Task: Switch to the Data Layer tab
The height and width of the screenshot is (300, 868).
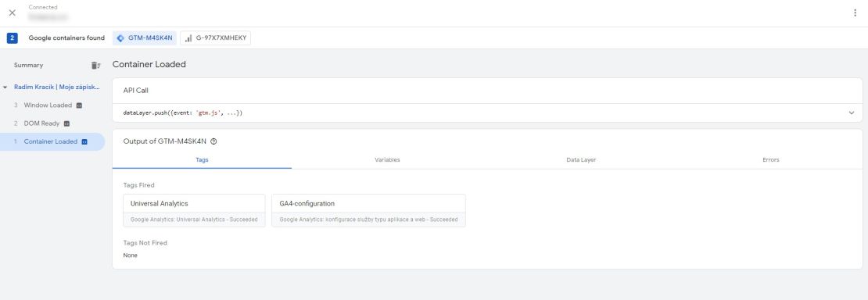Action: tap(581, 159)
